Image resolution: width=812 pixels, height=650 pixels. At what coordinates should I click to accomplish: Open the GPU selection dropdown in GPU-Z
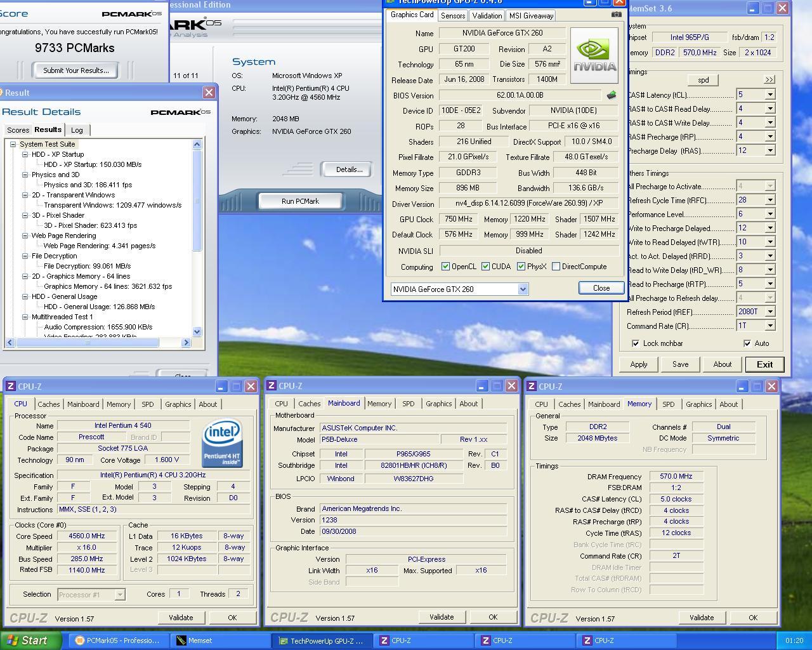[x=523, y=289]
